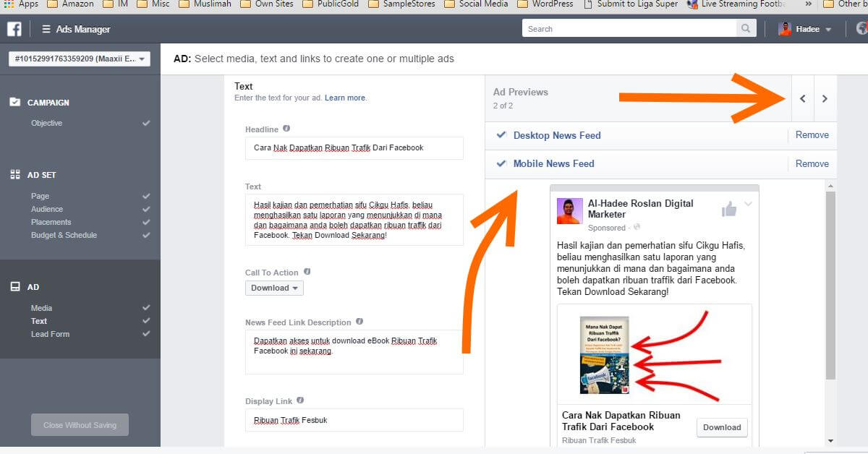
Task: Toggle Desktop News Feed placement checkmark
Action: pyautogui.click(x=501, y=135)
